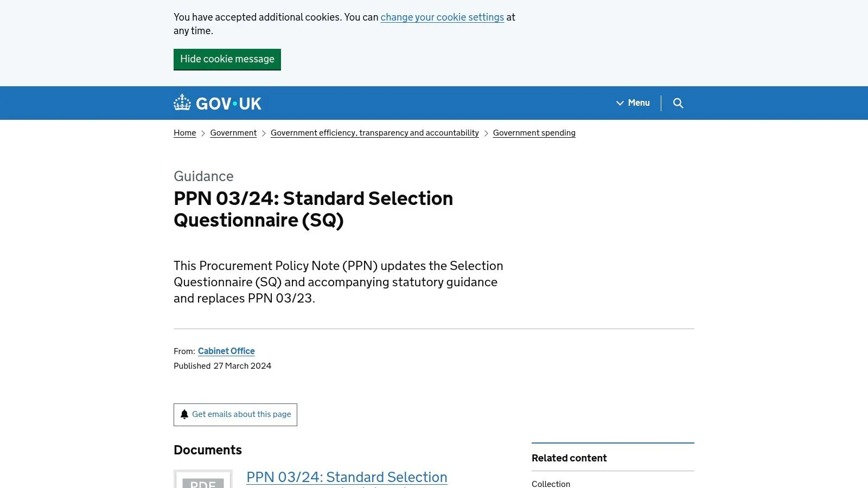Select the crown emblem in the header
This screenshot has height=488, width=868.
(182, 101)
